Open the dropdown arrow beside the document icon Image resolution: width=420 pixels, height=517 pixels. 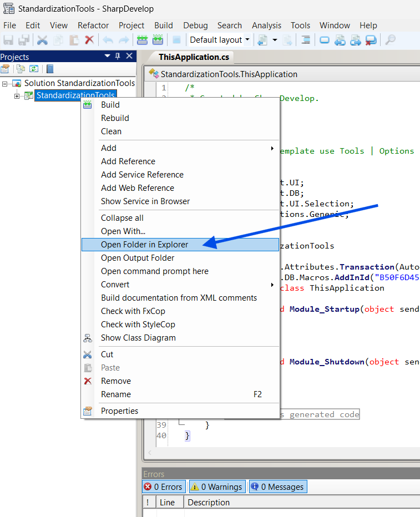[x=275, y=40]
